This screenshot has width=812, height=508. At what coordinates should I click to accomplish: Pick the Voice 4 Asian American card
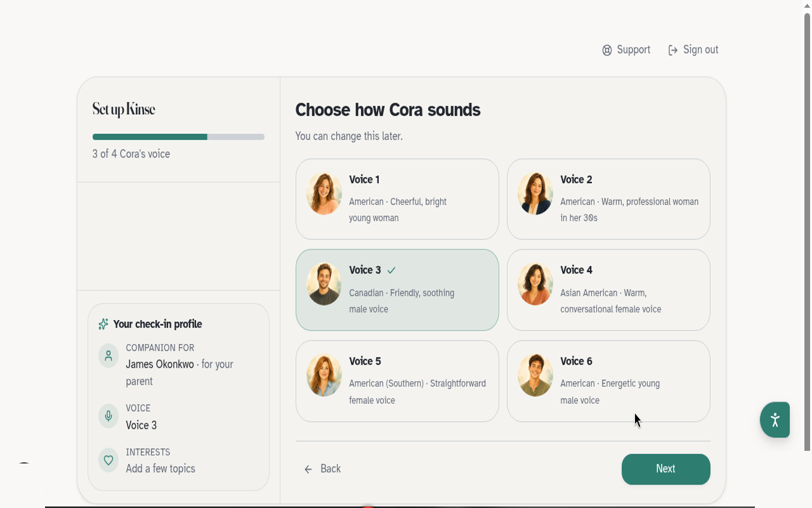point(608,290)
